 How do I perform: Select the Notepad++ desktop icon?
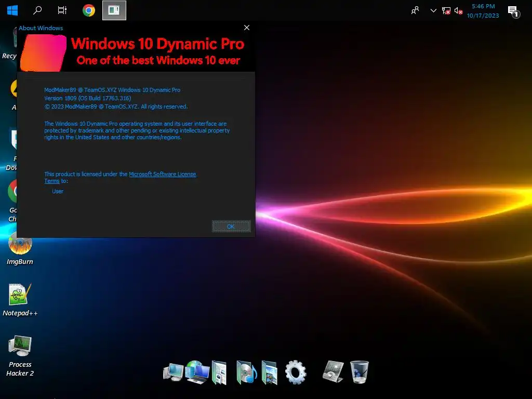coord(20,300)
